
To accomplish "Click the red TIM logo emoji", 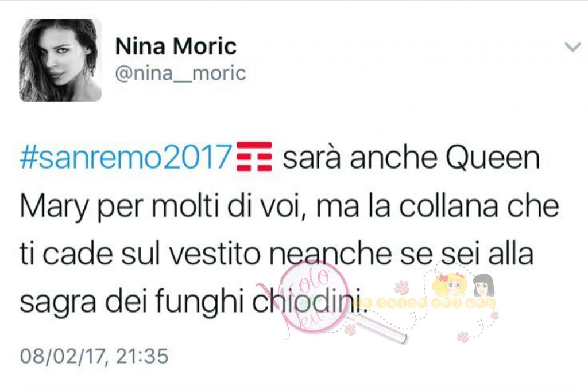I will (x=254, y=157).
